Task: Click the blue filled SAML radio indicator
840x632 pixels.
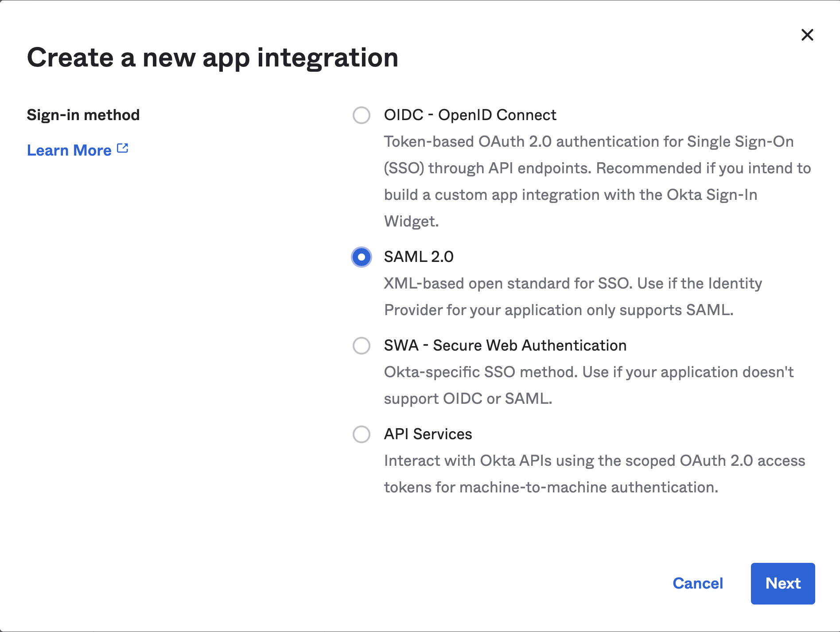Action: click(x=362, y=257)
